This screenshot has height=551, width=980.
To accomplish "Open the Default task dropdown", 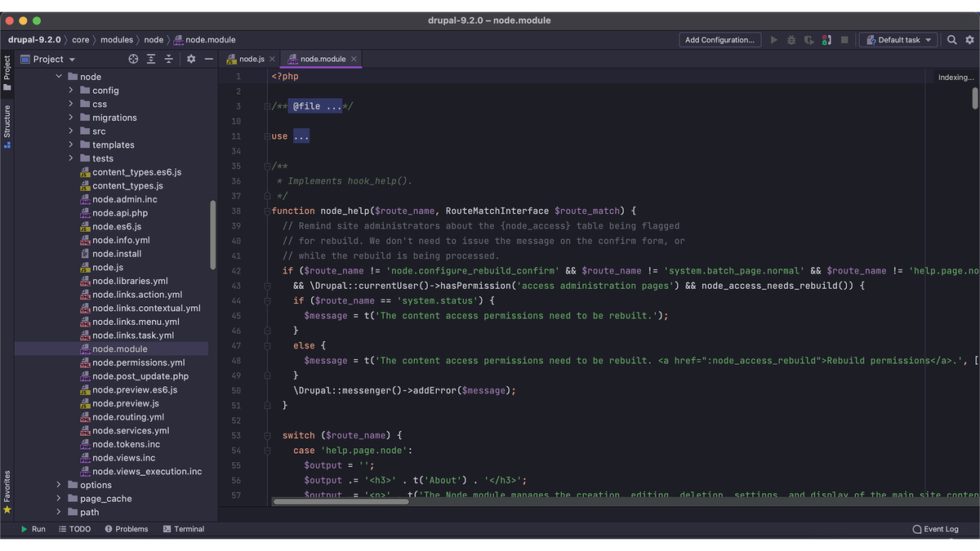I will point(898,39).
